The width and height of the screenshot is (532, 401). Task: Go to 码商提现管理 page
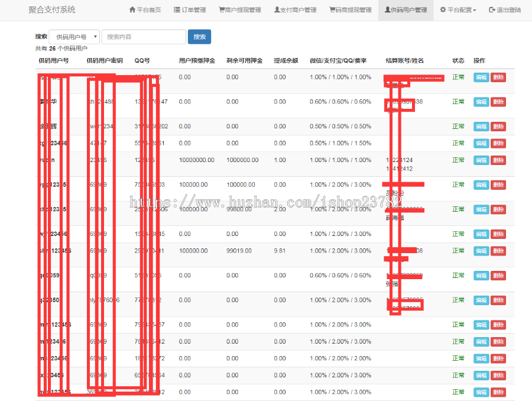coord(351,10)
